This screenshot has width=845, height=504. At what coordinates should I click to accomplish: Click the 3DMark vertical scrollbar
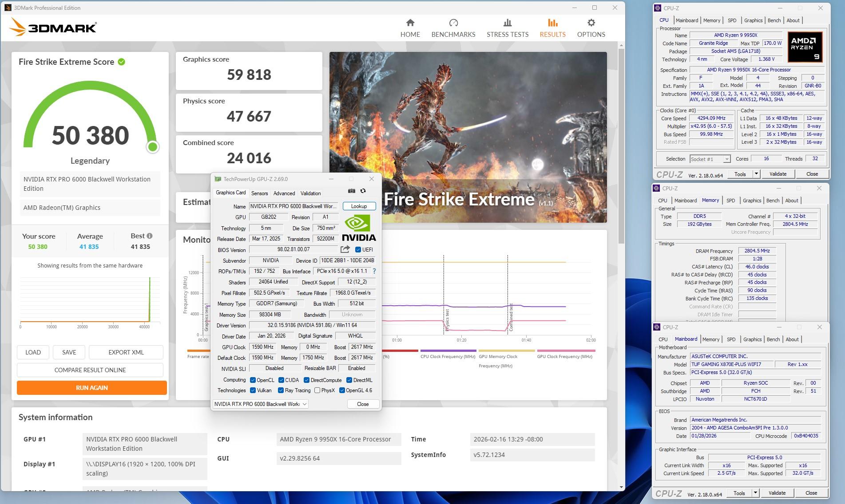coord(621,146)
